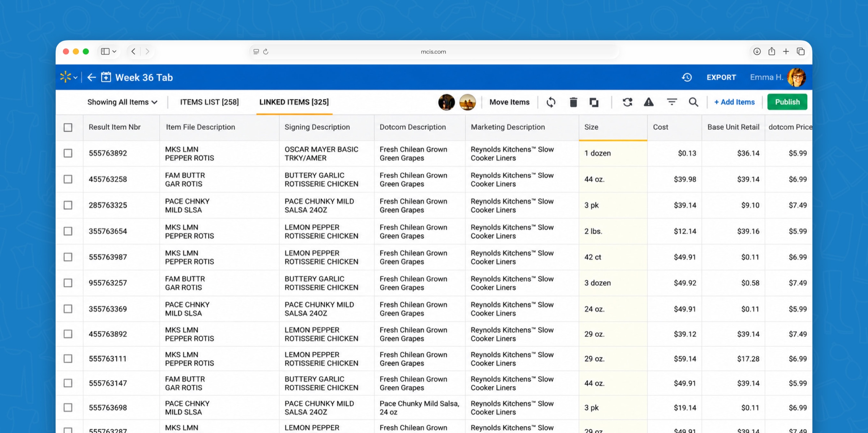Select the checkbox for item 285763325
This screenshot has width=868, height=433.
68,205
